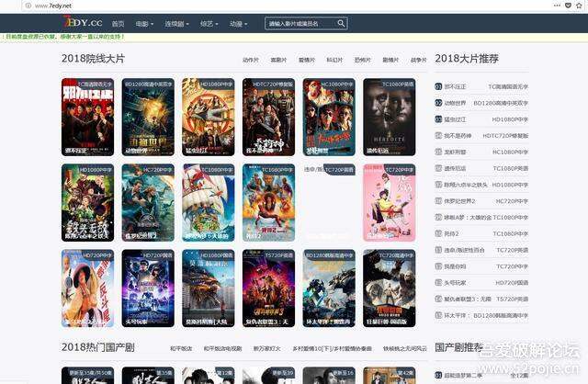The height and width of the screenshot is (384, 588).
Task: Open the 我不是药神 poster tagged HDTC720P
Action: pos(268,117)
